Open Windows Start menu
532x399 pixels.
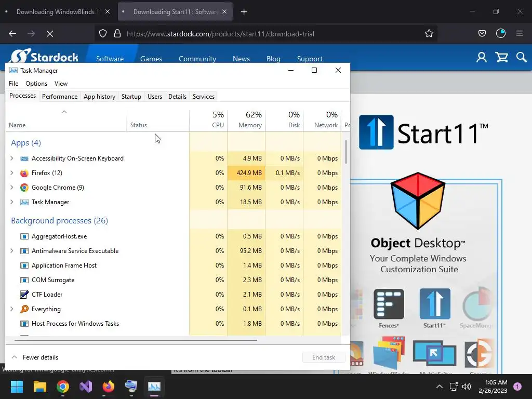pos(17,387)
